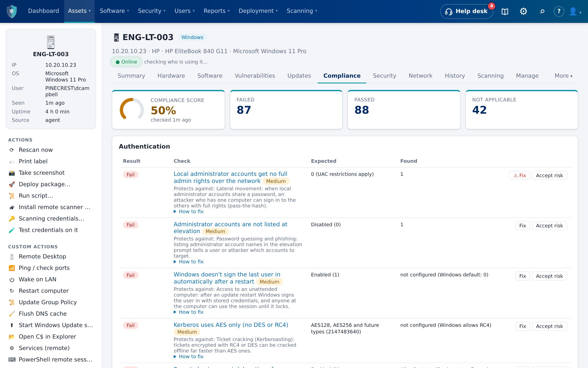Image resolution: width=588 pixels, height=368 pixels.
Task: Click the Scanning credentials key icon
Action: coord(12,219)
